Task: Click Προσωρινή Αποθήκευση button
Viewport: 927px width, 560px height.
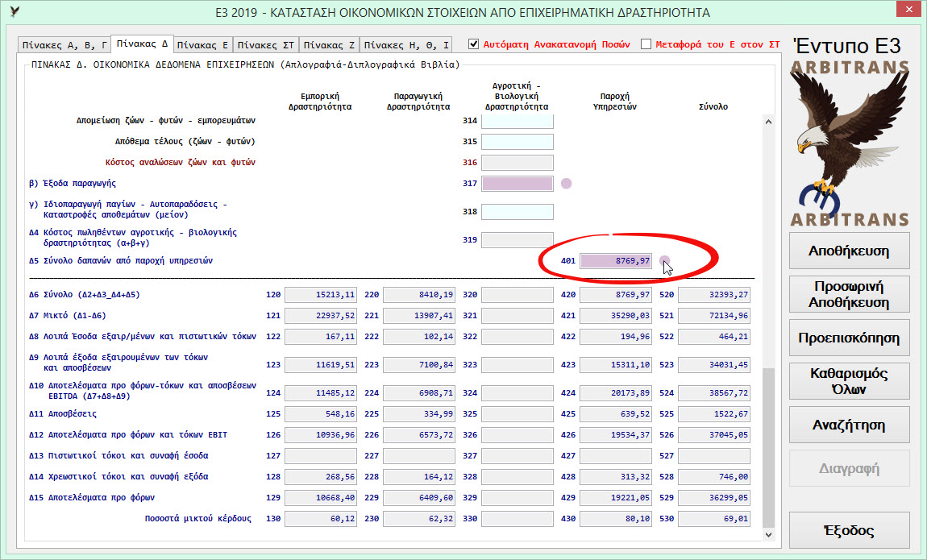Action: click(849, 294)
